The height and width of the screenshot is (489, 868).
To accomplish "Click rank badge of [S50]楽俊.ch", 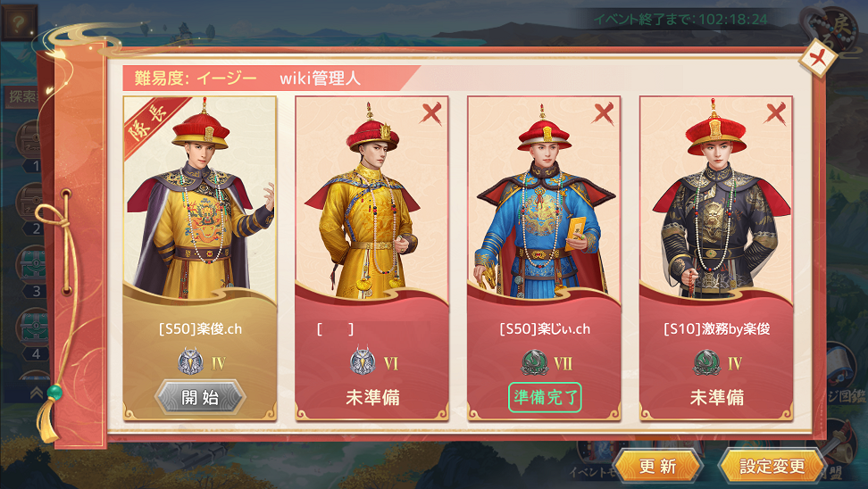I will (191, 362).
